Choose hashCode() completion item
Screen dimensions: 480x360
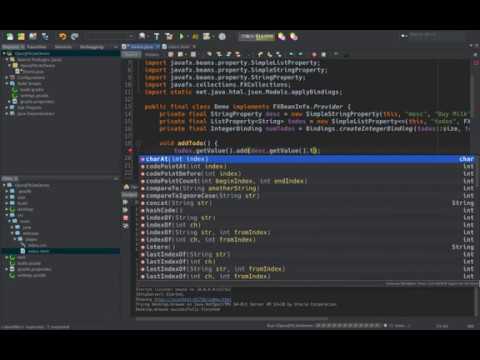[307, 210]
